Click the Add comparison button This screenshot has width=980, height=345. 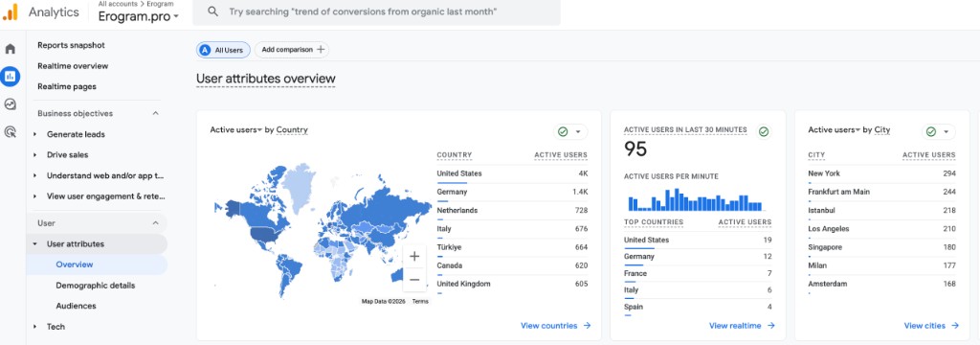tap(292, 50)
